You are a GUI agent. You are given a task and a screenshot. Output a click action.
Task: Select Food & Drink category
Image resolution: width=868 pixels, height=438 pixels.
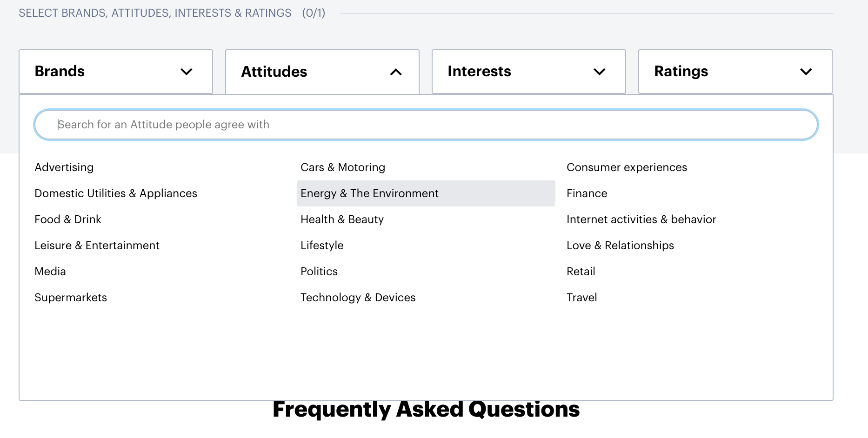pyautogui.click(x=68, y=219)
